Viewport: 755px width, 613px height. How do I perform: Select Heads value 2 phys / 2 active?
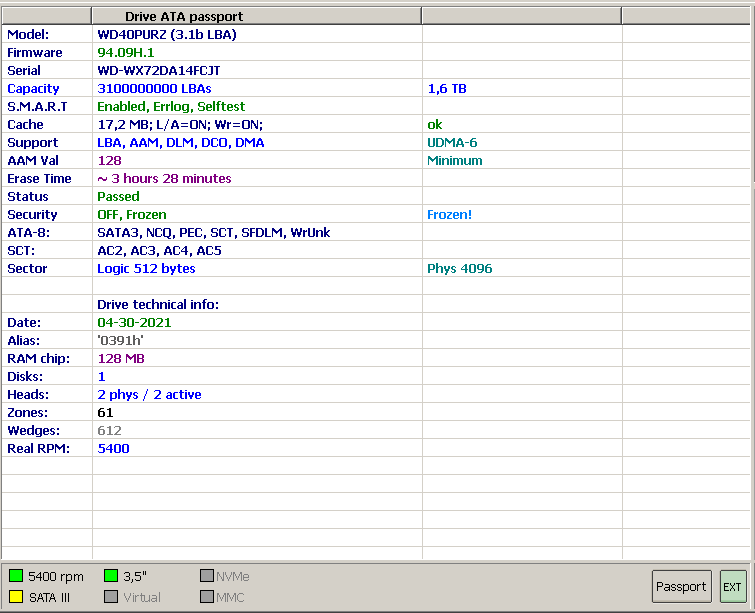(149, 395)
